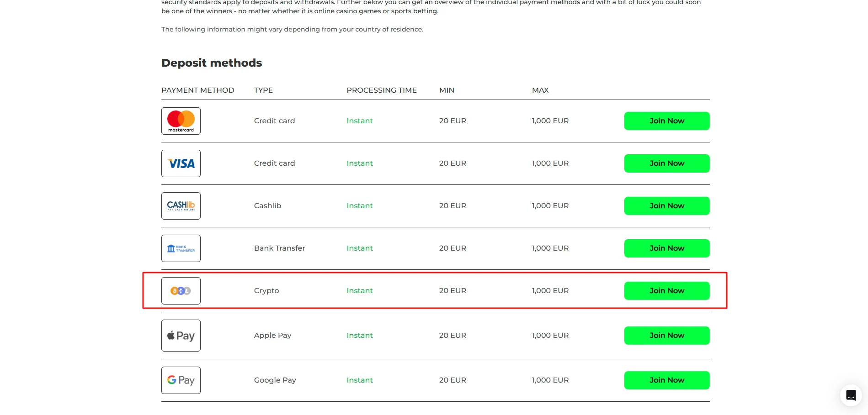This screenshot has width=868, height=415.
Task: Open the live chat widget icon
Action: [851, 395]
